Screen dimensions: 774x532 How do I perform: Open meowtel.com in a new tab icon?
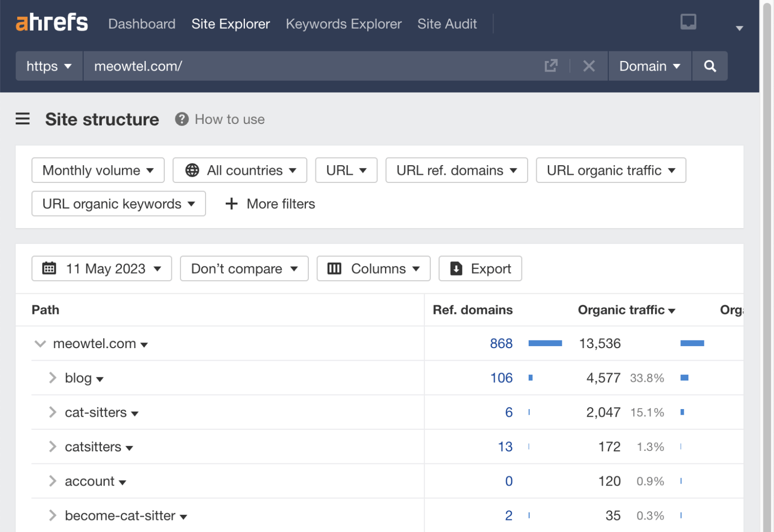551,65
